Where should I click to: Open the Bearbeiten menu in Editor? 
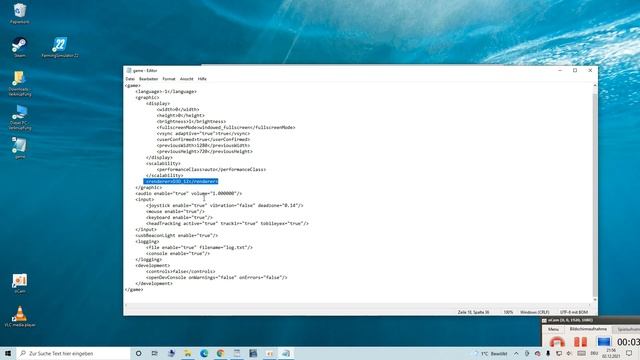pyautogui.click(x=149, y=79)
